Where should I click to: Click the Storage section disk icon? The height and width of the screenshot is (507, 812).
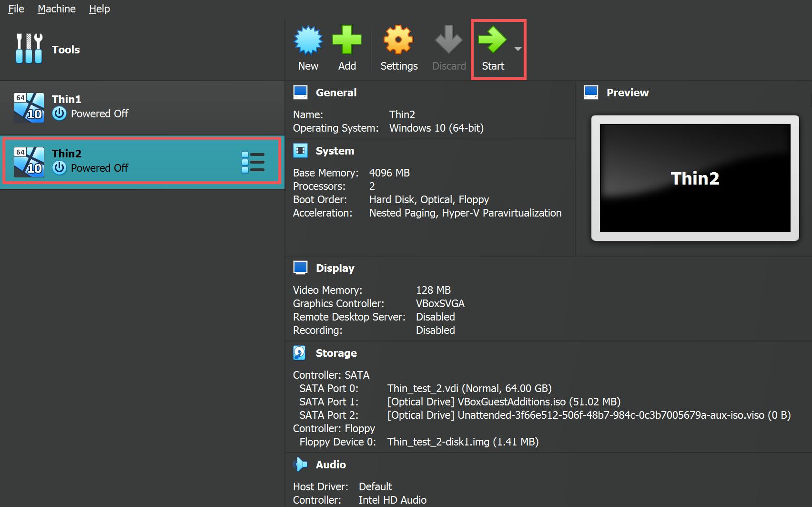(x=300, y=353)
